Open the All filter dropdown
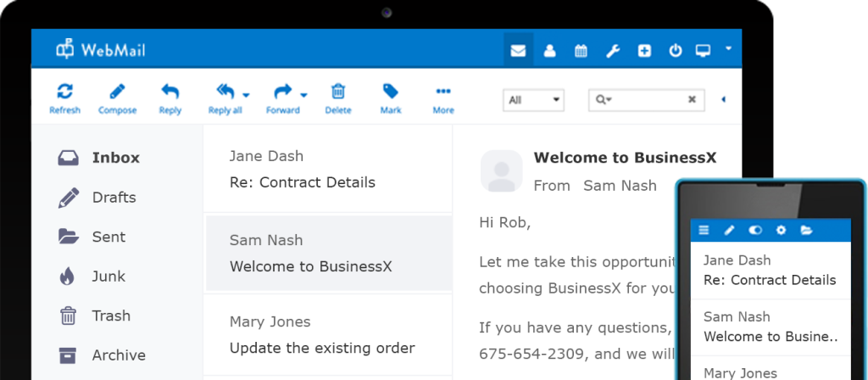 [x=533, y=100]
